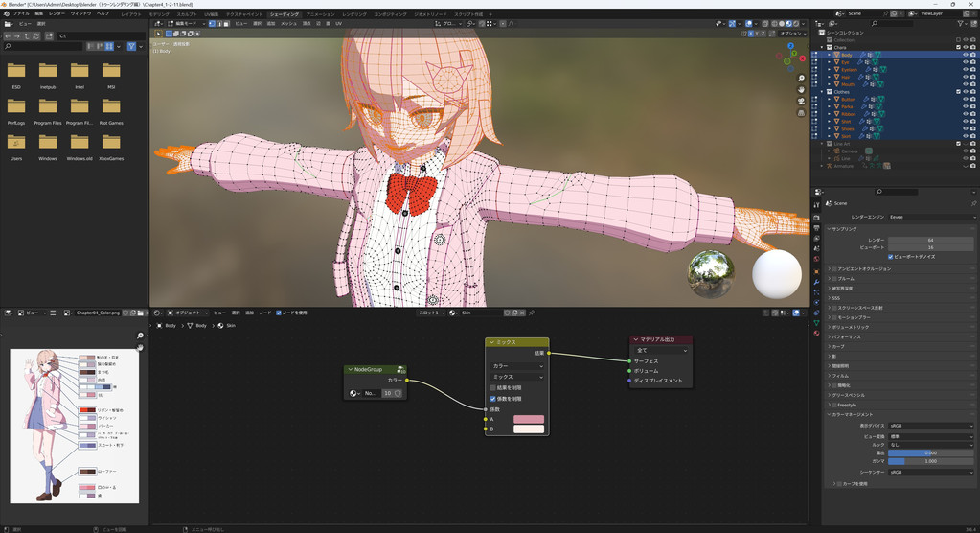
Task: Enable the ビューポートデノイズ checkbox
Action: click(890, 257)
